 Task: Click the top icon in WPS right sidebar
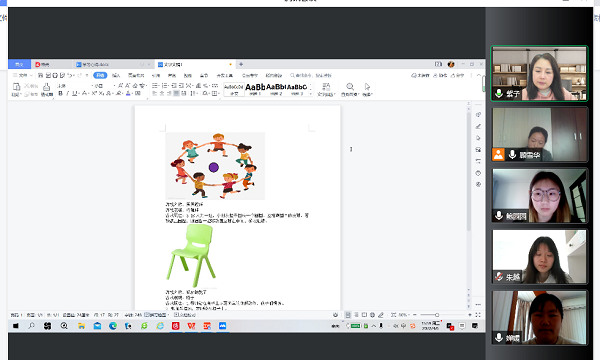478,115
